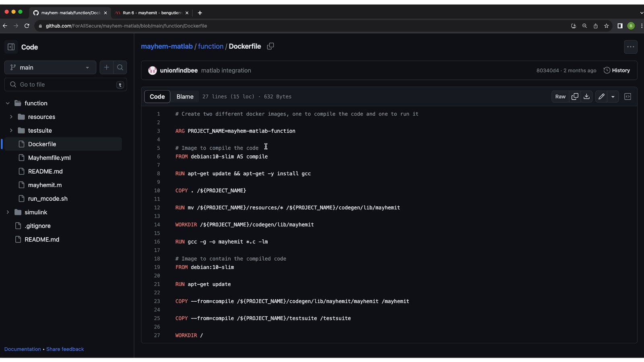Expand the simulink folder
Image resolution: width=644 pixels, height=362 pixels.
coord(8,212)
